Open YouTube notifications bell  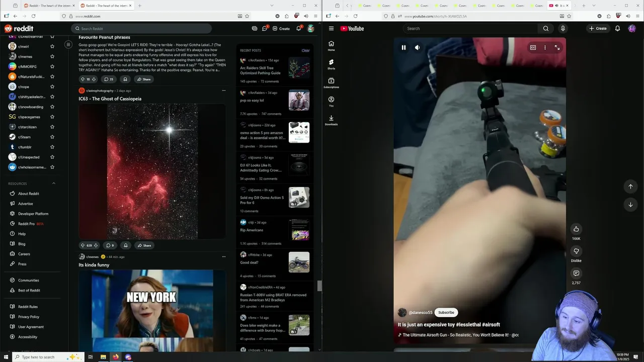click(x=617, y=29)
